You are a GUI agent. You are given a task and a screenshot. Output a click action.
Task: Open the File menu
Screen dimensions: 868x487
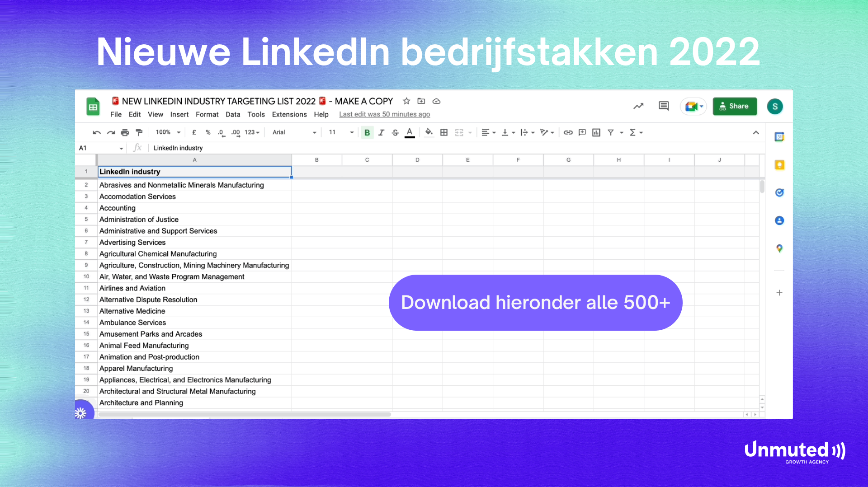click(x=116, y=114)
